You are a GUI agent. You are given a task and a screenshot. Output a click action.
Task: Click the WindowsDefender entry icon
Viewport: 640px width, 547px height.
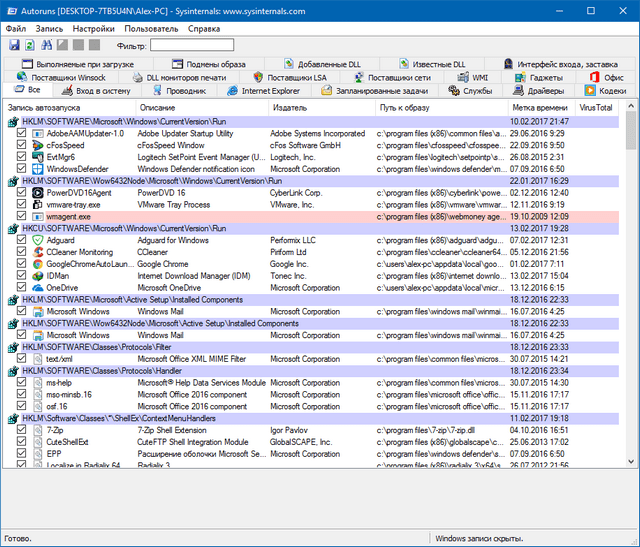[x=37, y=169]
